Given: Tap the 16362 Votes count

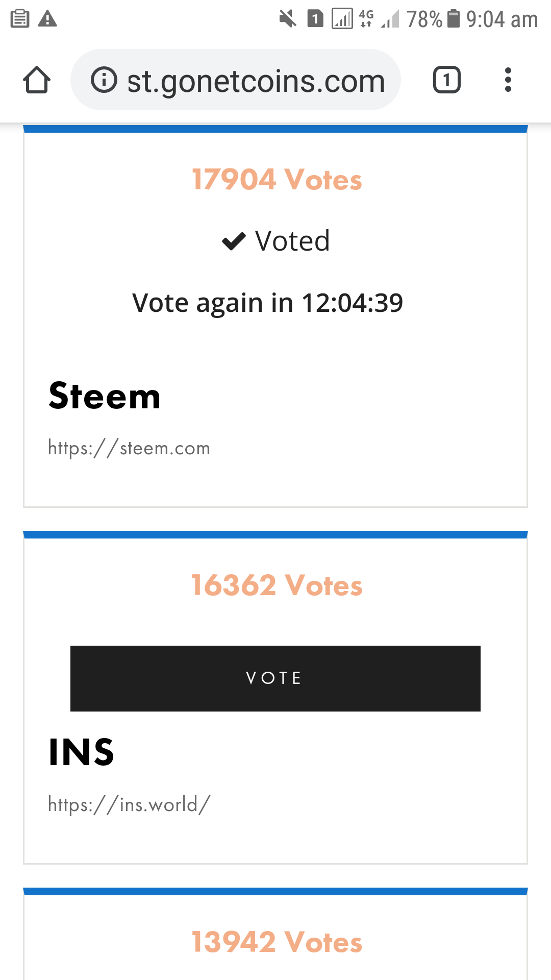Looking at the screenshot, I should click(x=277, y=585).
